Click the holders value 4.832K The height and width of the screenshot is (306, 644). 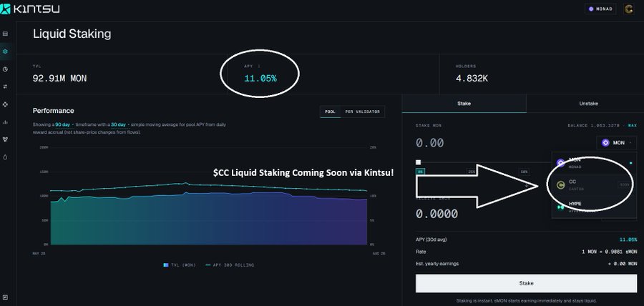(472, 79)
